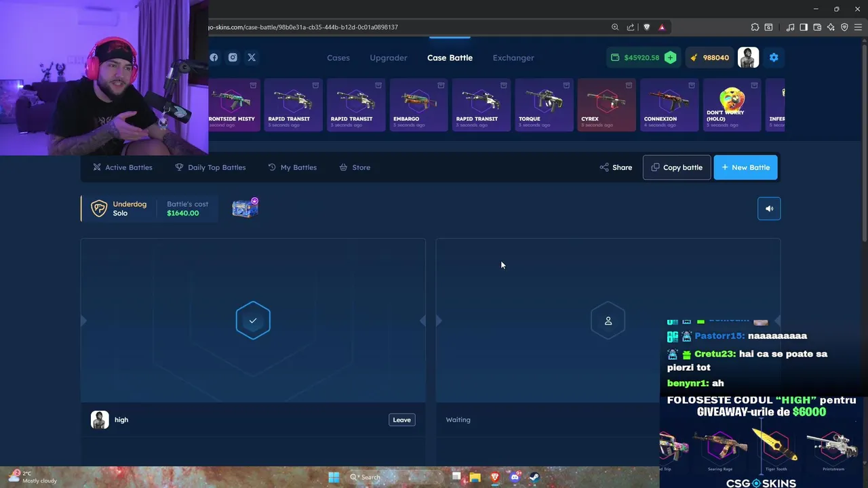Create a New Battle
The image size is (868, 488).
tap(745, 167)
